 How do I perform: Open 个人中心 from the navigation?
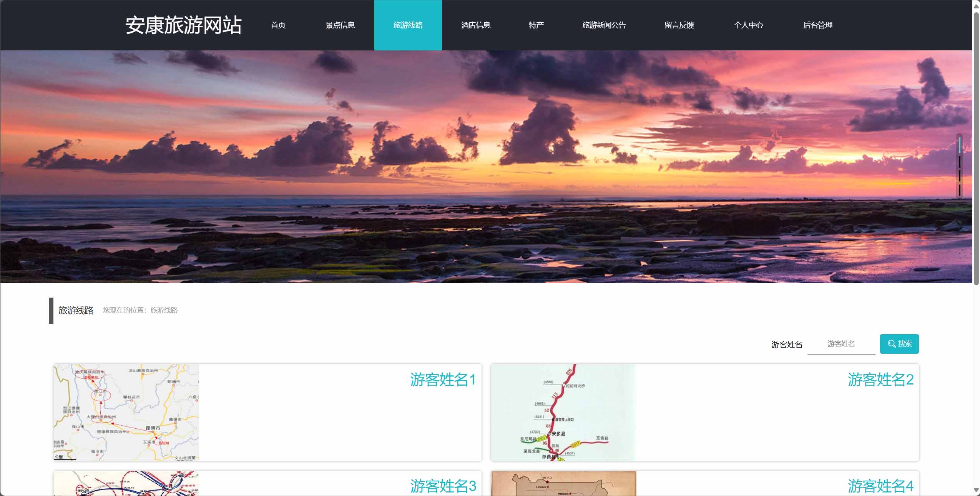[x=748, y=25]
